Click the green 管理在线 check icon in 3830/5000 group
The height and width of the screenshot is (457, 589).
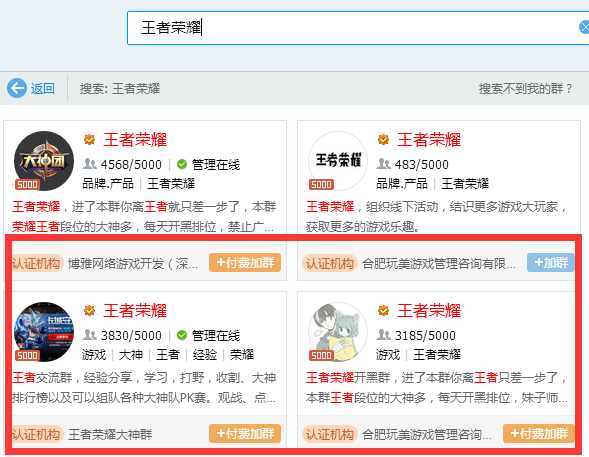(x=182, y=335)
